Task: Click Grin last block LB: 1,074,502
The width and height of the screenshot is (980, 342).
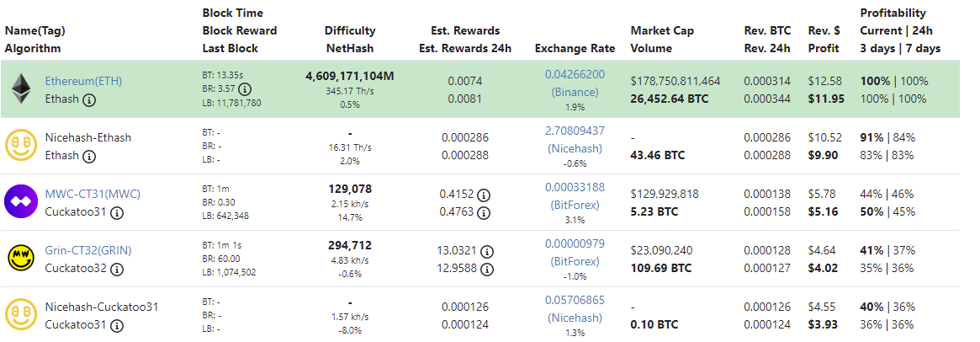Action: (230, 272)
